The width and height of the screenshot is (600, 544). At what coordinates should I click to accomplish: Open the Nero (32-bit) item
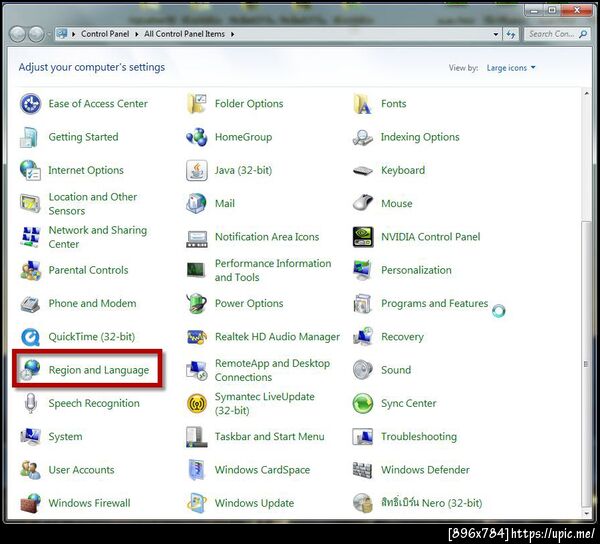point(431,503)
